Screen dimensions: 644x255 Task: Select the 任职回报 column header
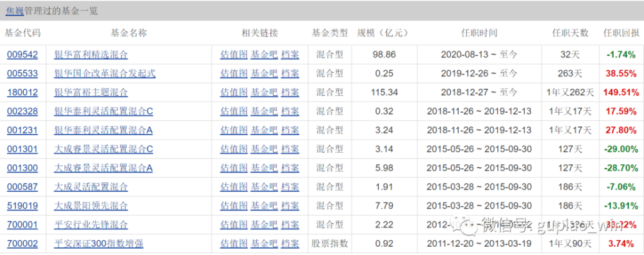click(x=621, y=33)
